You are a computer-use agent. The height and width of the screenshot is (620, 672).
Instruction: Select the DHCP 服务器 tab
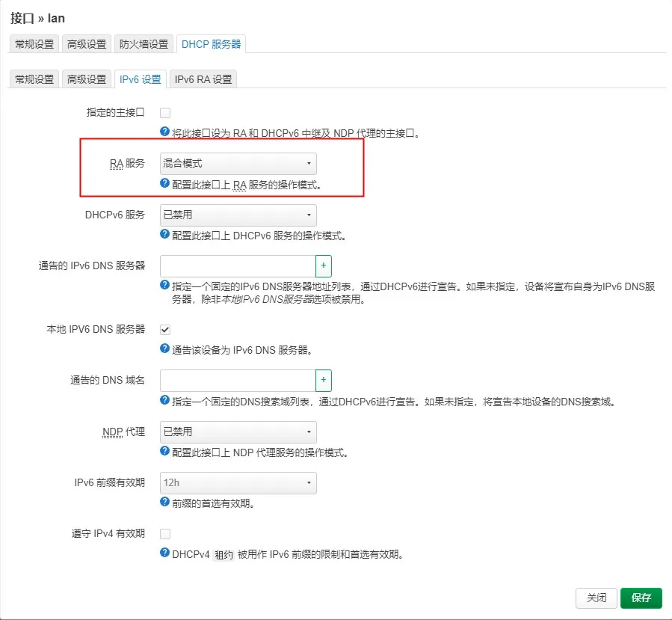(211, 44)
